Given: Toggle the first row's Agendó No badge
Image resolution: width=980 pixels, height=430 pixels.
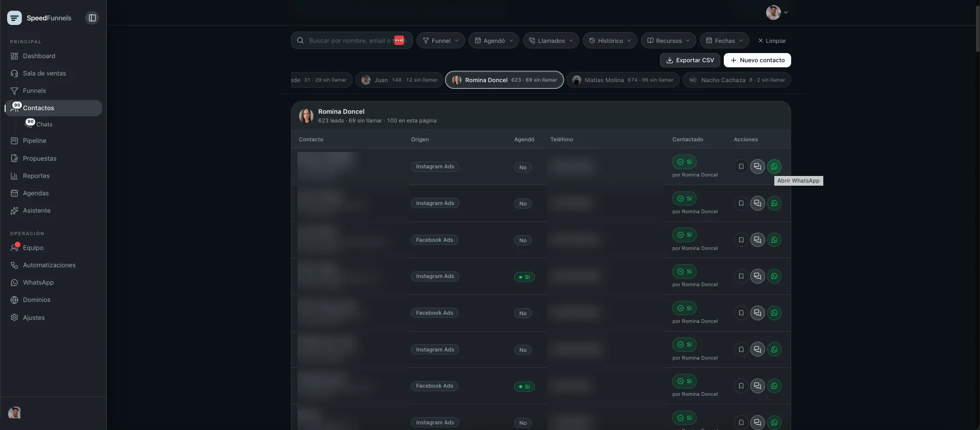Looking at the screenshot, I should (x=523, y=167).
